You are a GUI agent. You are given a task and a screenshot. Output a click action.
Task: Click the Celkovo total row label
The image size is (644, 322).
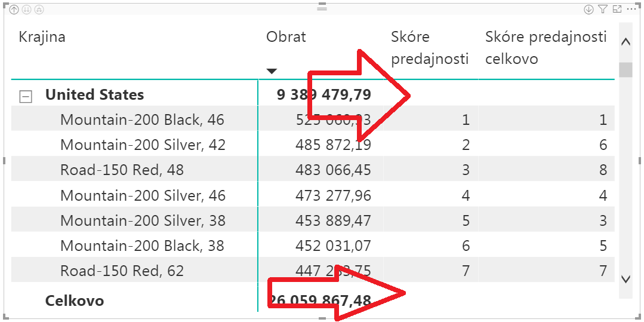(75, 300)
